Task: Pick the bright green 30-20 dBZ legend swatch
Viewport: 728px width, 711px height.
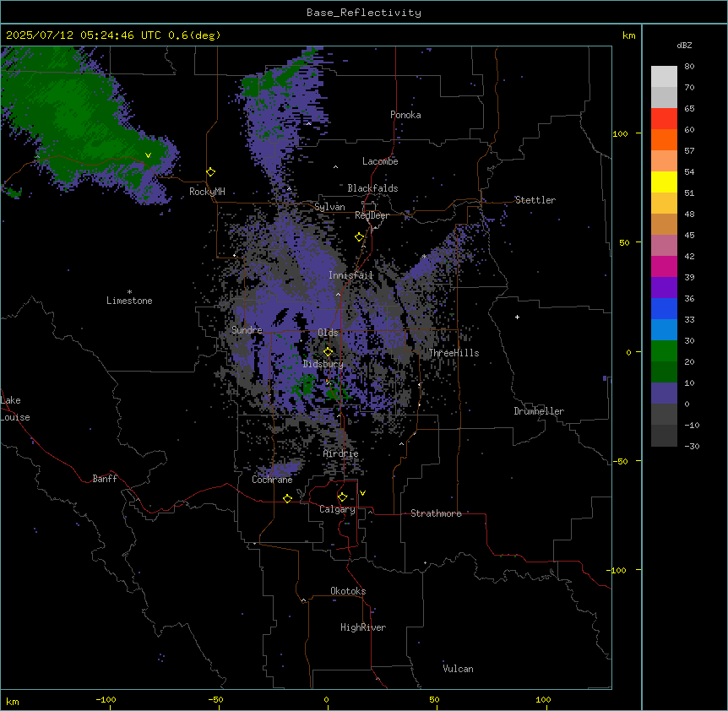Action: click(664, 351)
